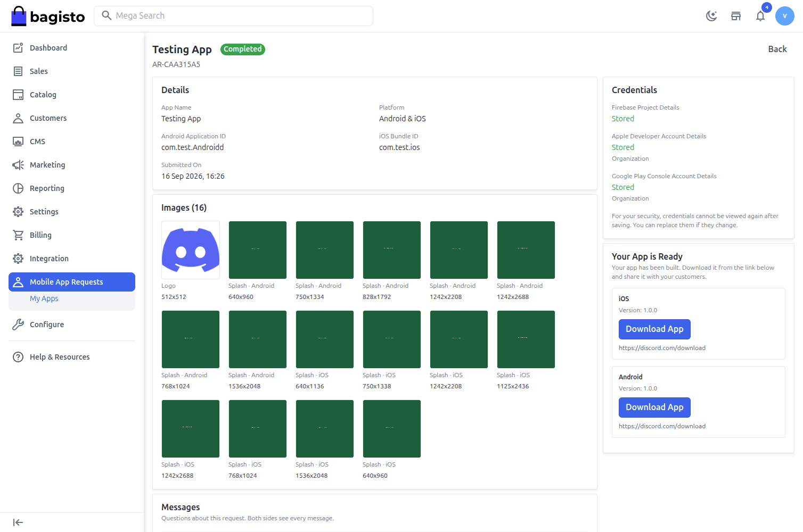
Task: Click the Completed status badge
Action: 243,49
